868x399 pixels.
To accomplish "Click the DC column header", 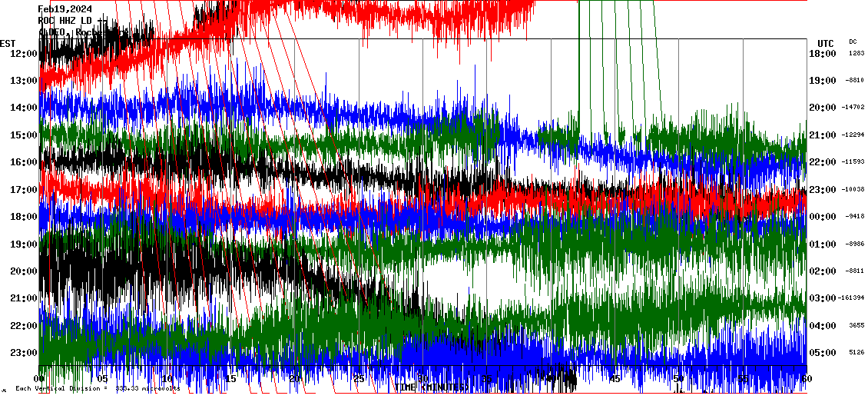I will click(x=853, y=42).
